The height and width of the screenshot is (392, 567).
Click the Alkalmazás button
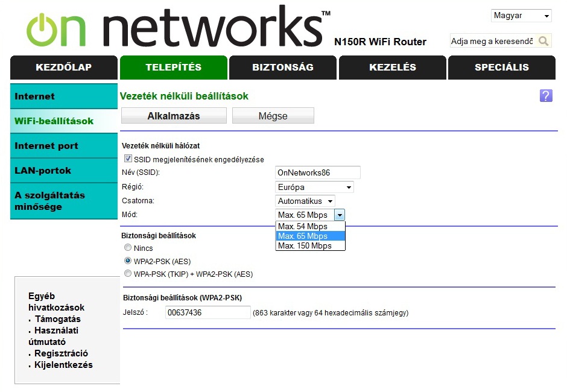coord(174,116)
